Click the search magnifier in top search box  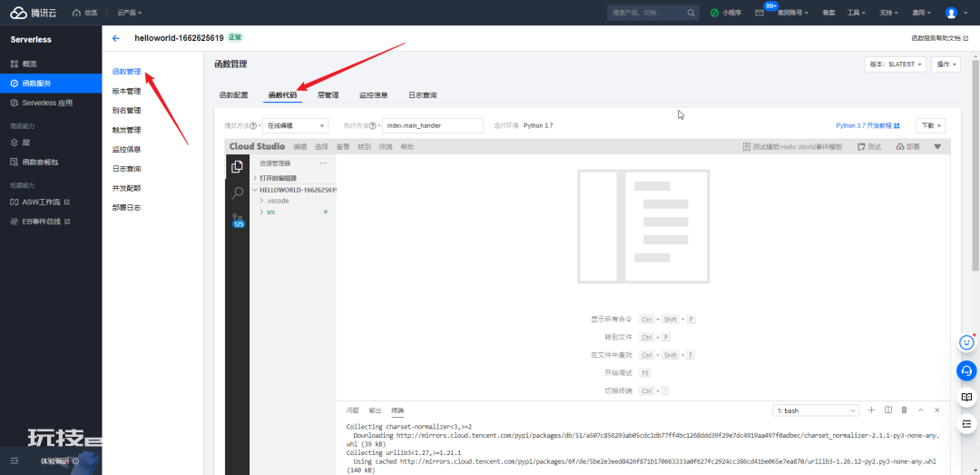coord(691,13)
